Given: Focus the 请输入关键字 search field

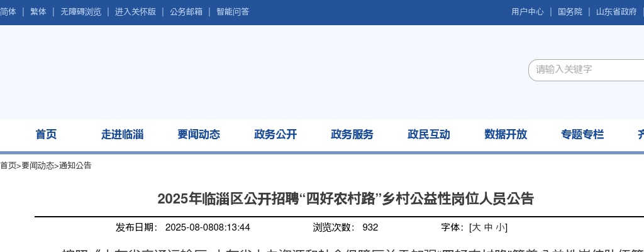Looking at the screenshot, I should tap(587, 69).
